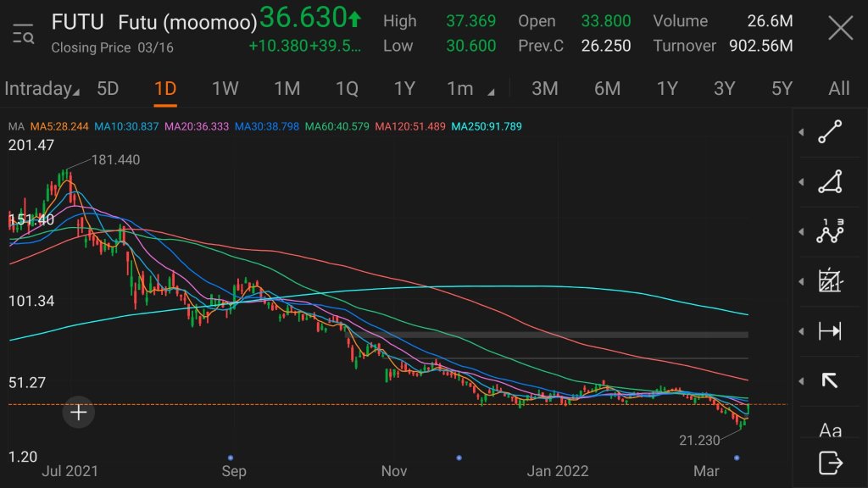Image resolution: width=868 pixels, height=488 pixels.
Task: Click the +10.380 price change value
Action: click(278, 46)
